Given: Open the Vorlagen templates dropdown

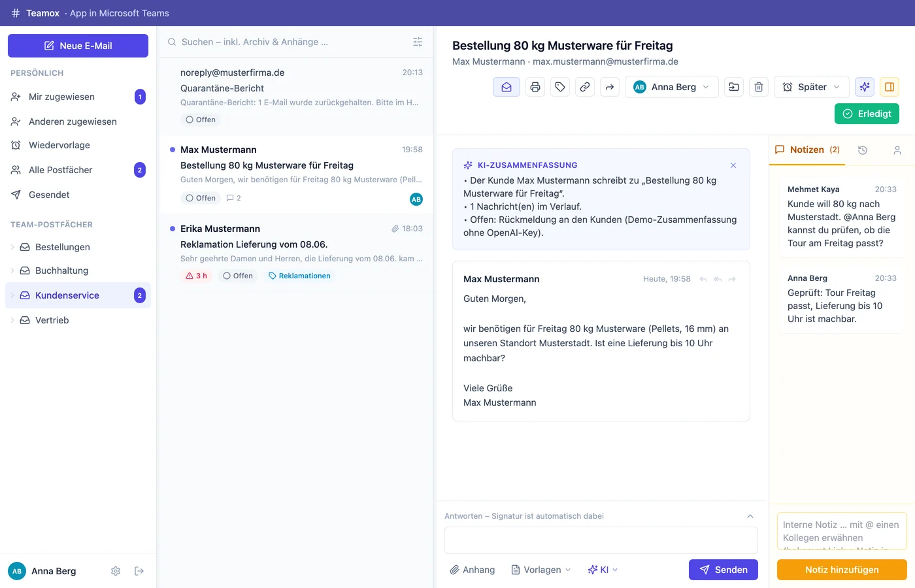Looking at the screenshot, I should coord(541,570).
